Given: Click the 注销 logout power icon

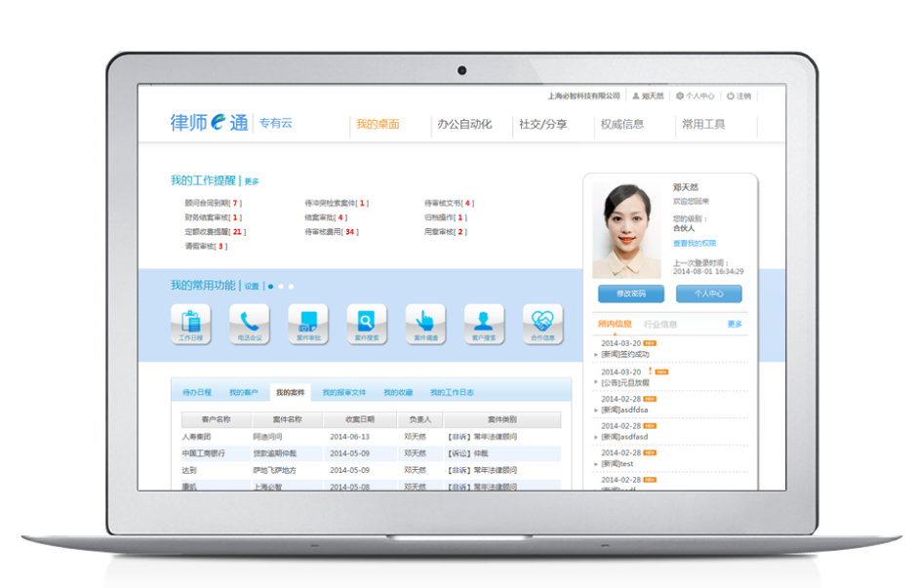Looking at the screenshot, I should 731,97.
